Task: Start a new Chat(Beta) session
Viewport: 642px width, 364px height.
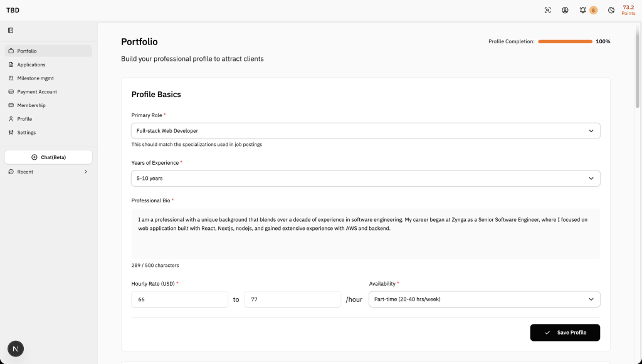Action: [48, 157]
